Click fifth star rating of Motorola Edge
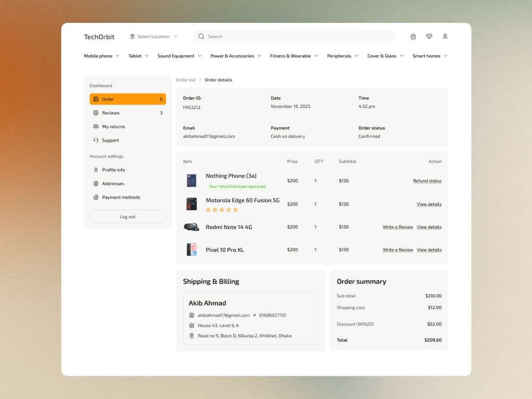 tap(236, 210)
